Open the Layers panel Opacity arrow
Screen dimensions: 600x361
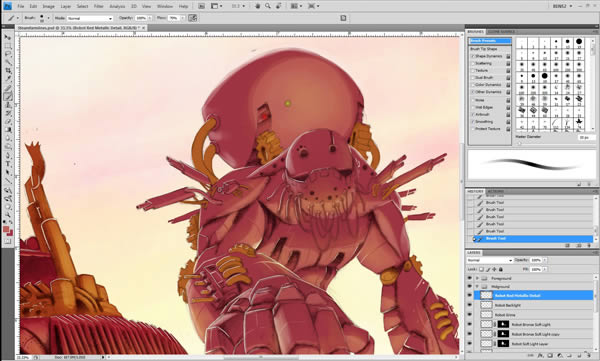pyautogui.click(x=544, y=260)
